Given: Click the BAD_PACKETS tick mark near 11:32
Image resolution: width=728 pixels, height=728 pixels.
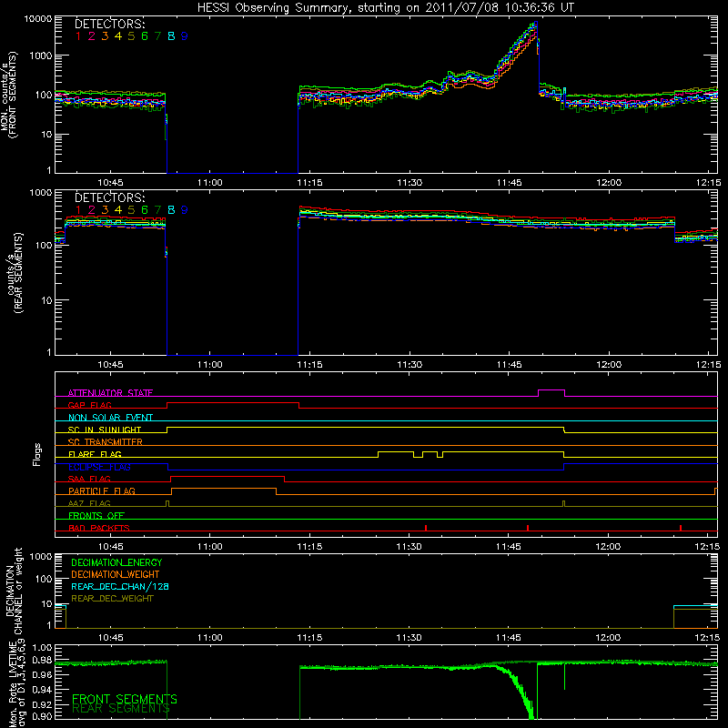Looking at the screenshot, I should click(x=426, y=528).
